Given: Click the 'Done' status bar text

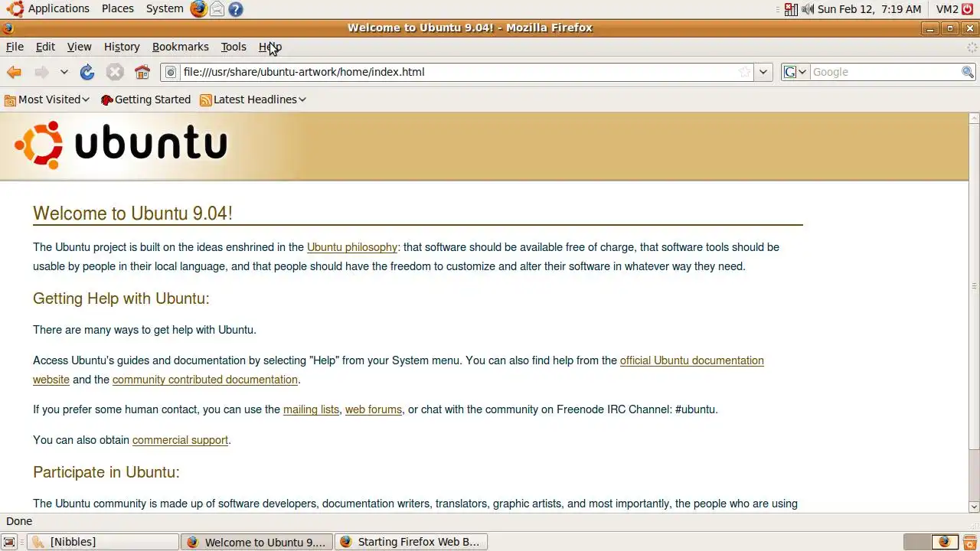Looking at the screenshot, I should 19,521.
